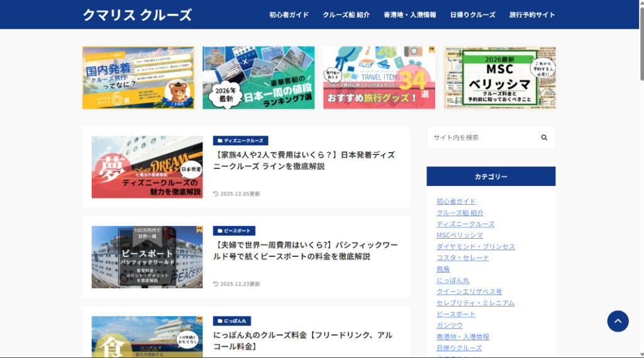Click the ピースボート category tag badge
Image resolution: width=644 pixels, height=358 pixels.
[x=234, y=231]
